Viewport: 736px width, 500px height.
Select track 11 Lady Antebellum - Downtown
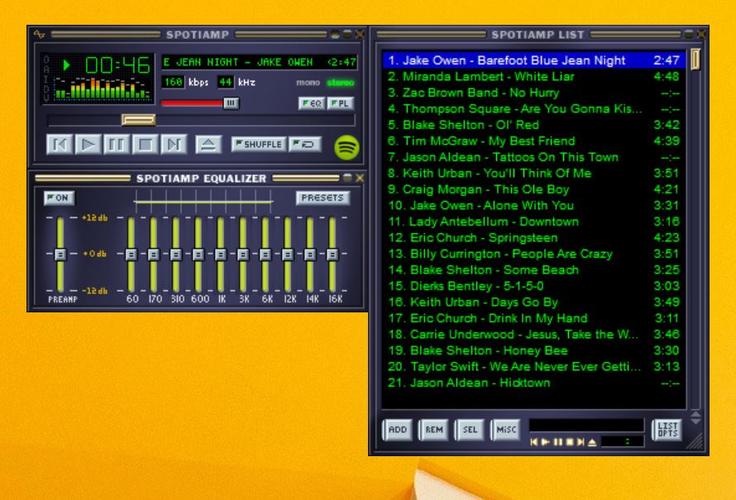click(x=534, y=222)
